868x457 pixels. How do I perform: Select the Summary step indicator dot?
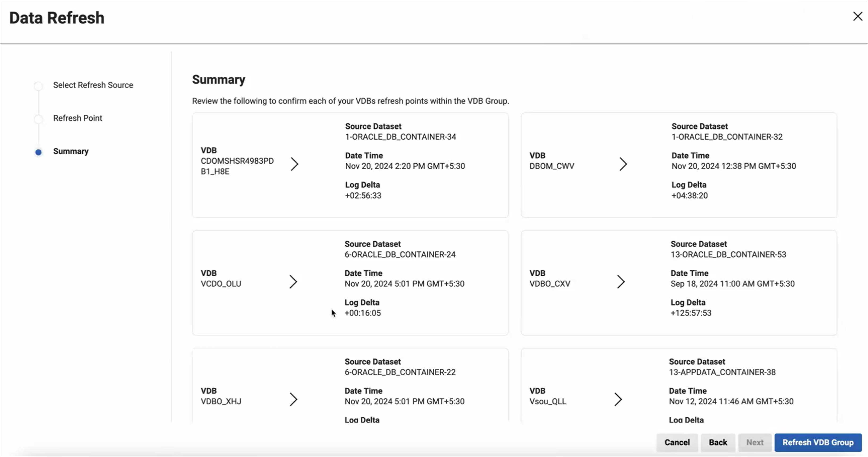pyautogui.click(x=38, y=152)
